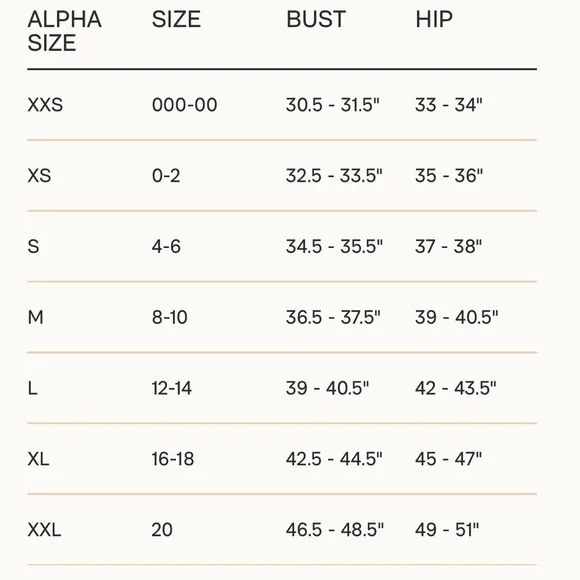Select the XXS row label
This screenshot has height=580, width=580.
click(x=45, y=105)
